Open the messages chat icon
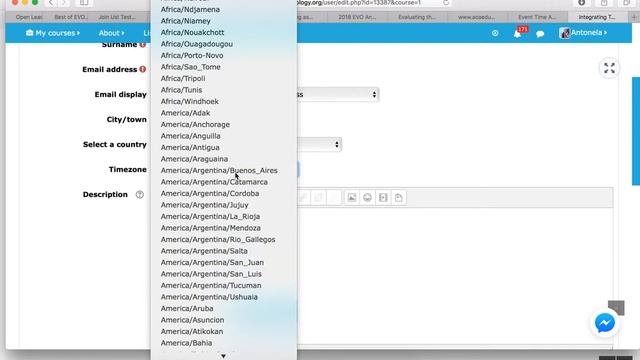Image resolution: width=640 pixels, height=360 pixels. click(540, 34)
